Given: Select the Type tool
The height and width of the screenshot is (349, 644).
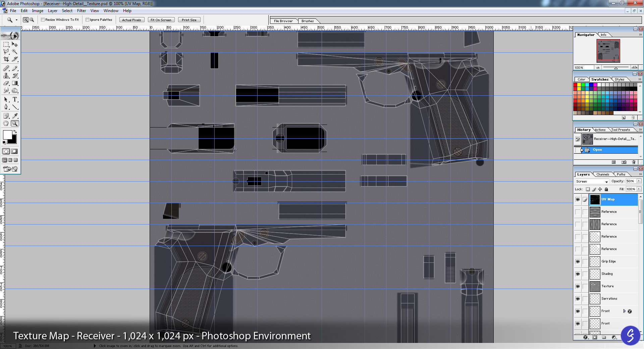Looking at the screenshot, I should [15, 100].
